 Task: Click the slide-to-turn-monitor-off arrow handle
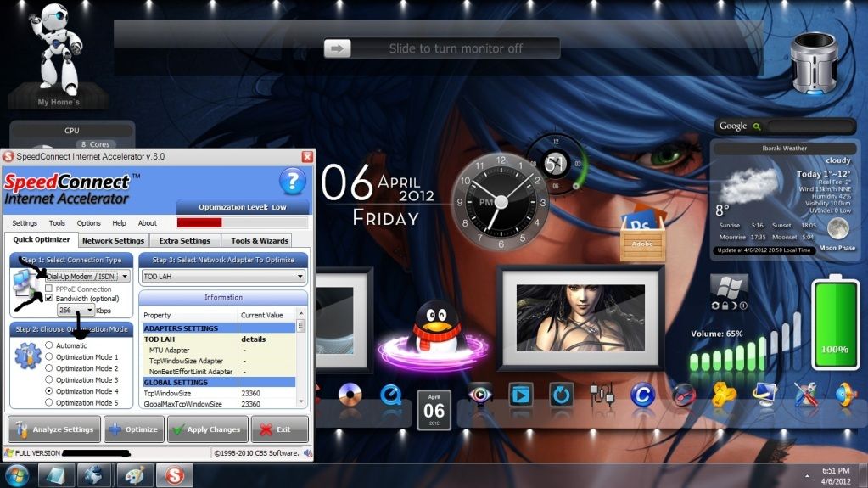337,48
